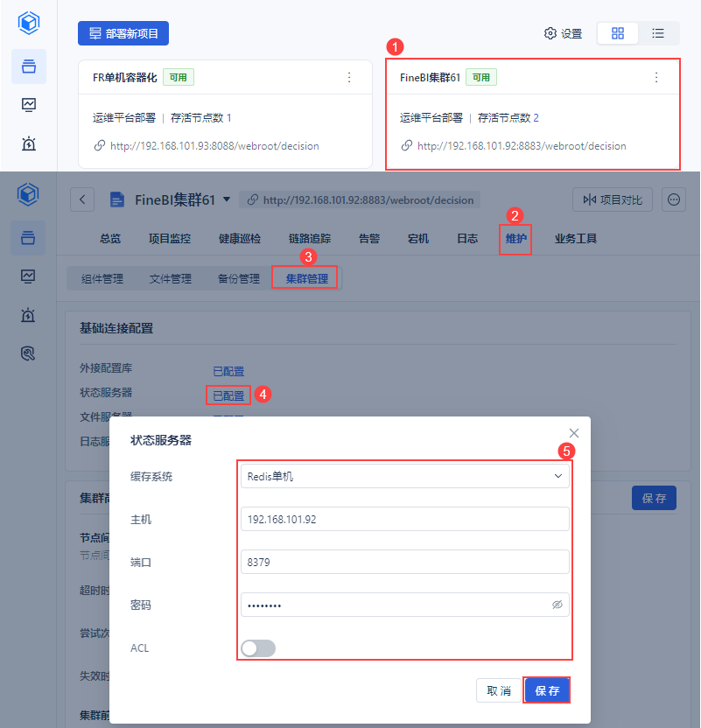The width and height of the screenshot is (701, 728).
Task: Open project list icon in lower sidebar
Action: click(x=28, y=238)
